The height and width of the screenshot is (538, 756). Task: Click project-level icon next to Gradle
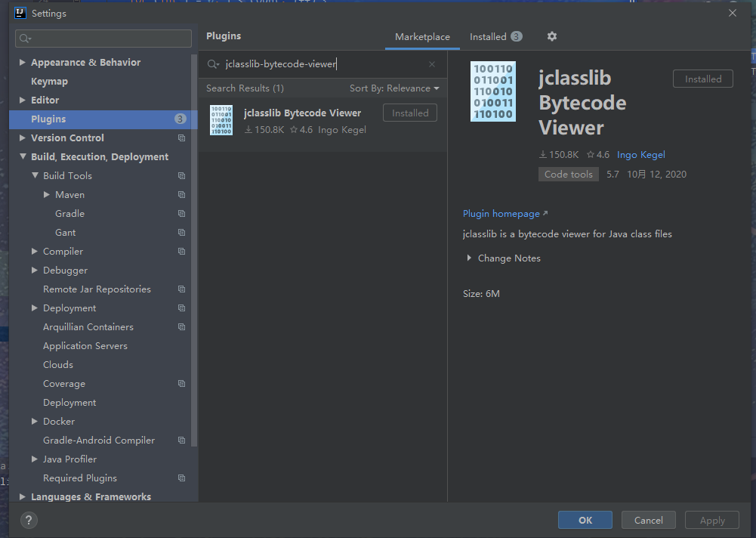(182, 213)
